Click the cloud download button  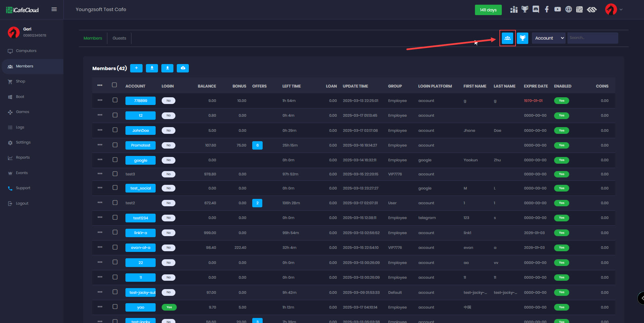point(183,68)
